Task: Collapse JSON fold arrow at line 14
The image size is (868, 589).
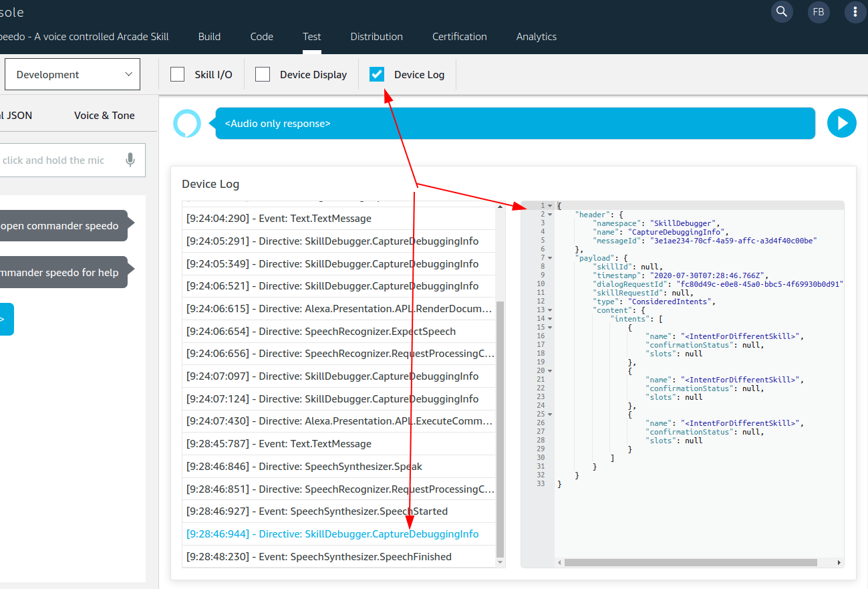Action: (x=549, y=318)
